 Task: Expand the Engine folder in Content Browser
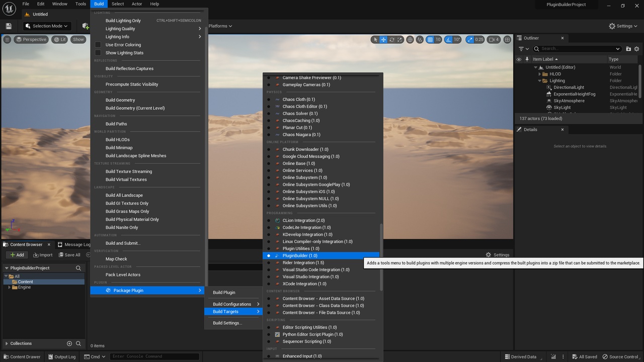coord(10,287)
